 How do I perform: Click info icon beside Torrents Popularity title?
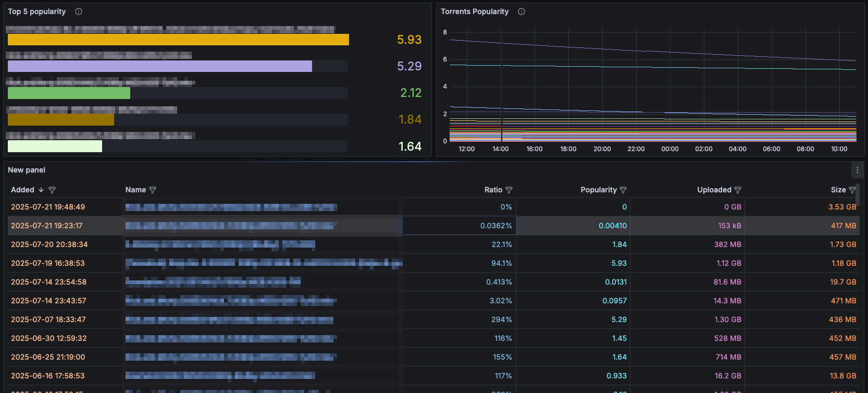click(522, 11)
